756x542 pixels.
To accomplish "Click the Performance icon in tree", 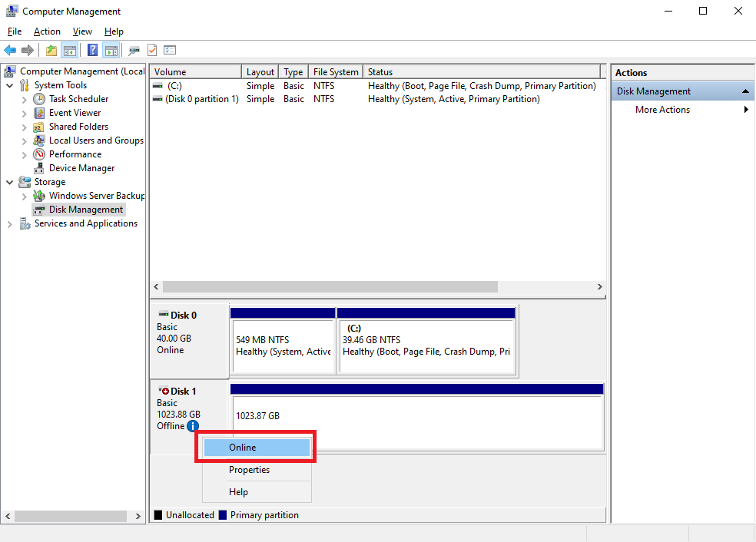I will click(40, 154).
